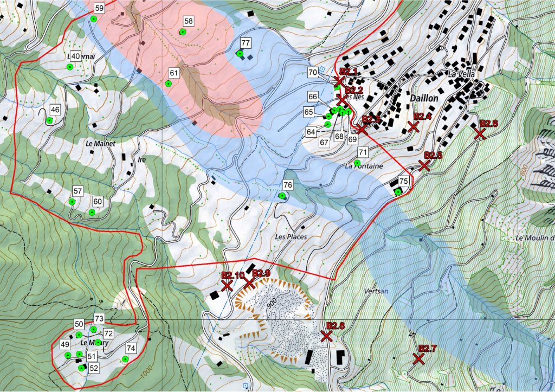The width and height of the screenshot is (555, 392).
Task: Click the red X marker B2.5
Action: (x=424, y=166)
